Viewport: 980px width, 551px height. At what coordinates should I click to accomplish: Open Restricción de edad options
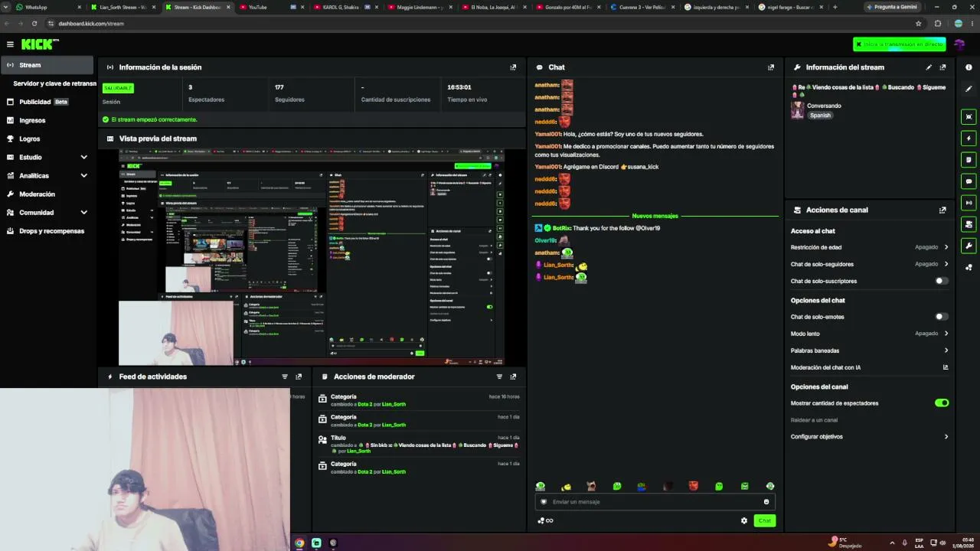tap(870, 247)
